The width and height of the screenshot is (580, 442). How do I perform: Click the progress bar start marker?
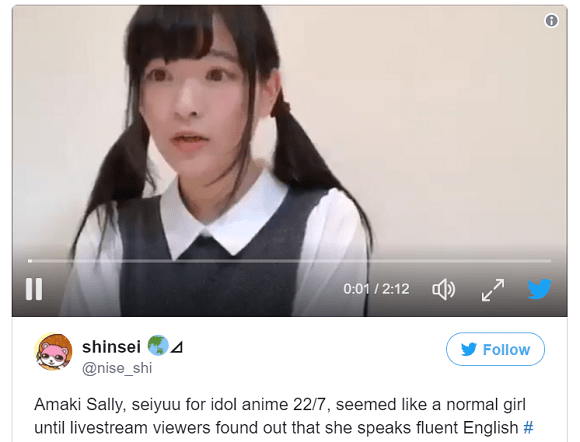click(30, 261)
